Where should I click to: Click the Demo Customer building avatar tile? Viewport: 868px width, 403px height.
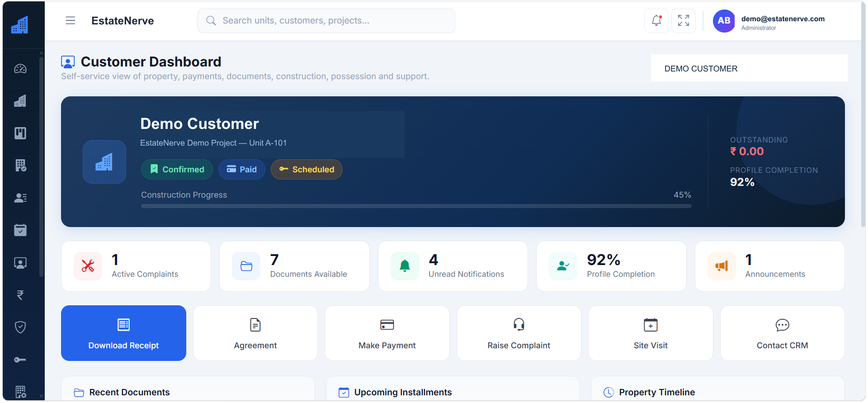104,162
